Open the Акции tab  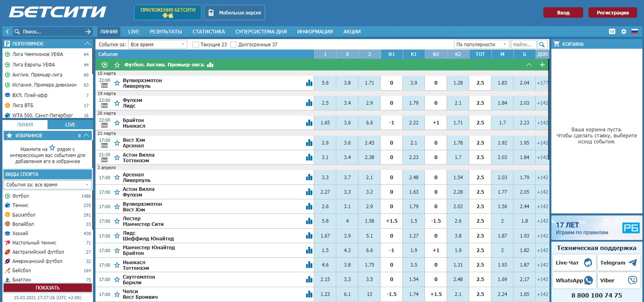(x=352, y=31)
